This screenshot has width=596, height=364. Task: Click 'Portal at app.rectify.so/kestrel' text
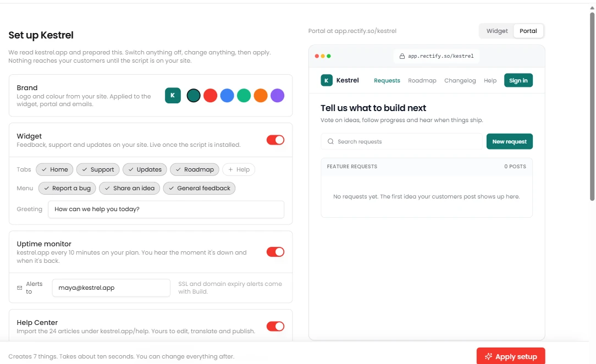pyautogui.click(x=352, y=31)
